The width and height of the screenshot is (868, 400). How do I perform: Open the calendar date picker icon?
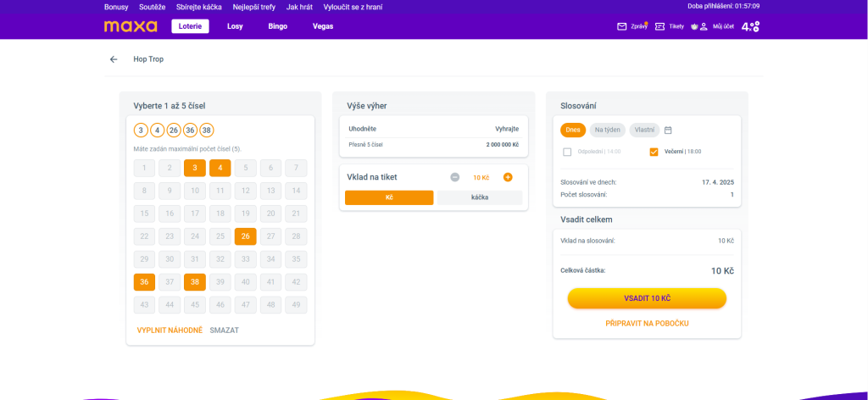pyautogui.click(x=668, y=130)
